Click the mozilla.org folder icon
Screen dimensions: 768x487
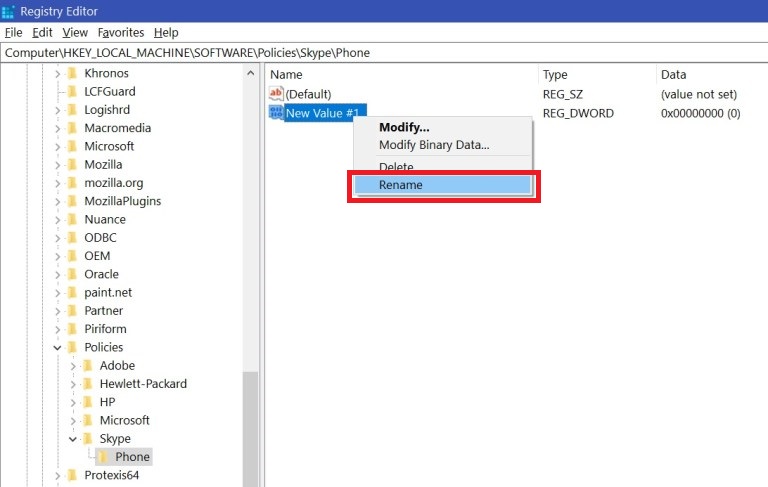(x=72, y=183)
